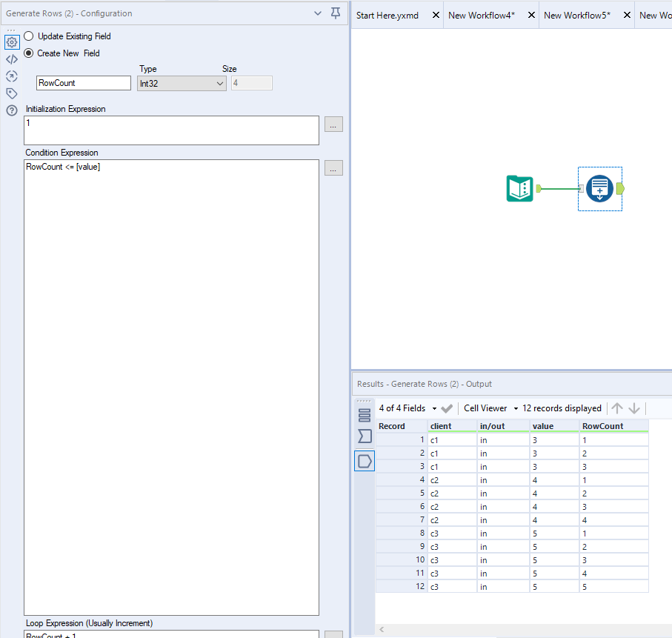Show the input anchor data in Results
The image size is (672, 638).
(365, 436)
